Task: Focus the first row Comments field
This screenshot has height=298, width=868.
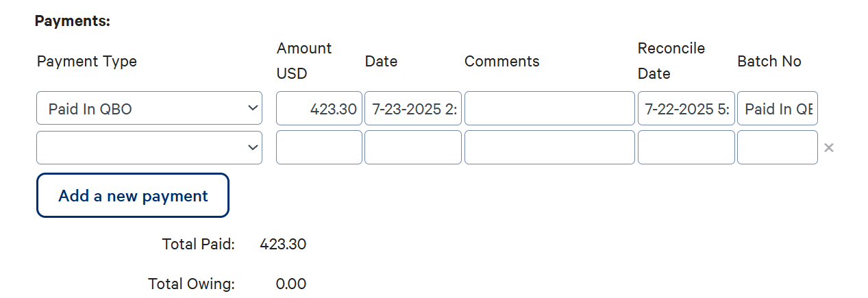Action: tap(549, 108)
